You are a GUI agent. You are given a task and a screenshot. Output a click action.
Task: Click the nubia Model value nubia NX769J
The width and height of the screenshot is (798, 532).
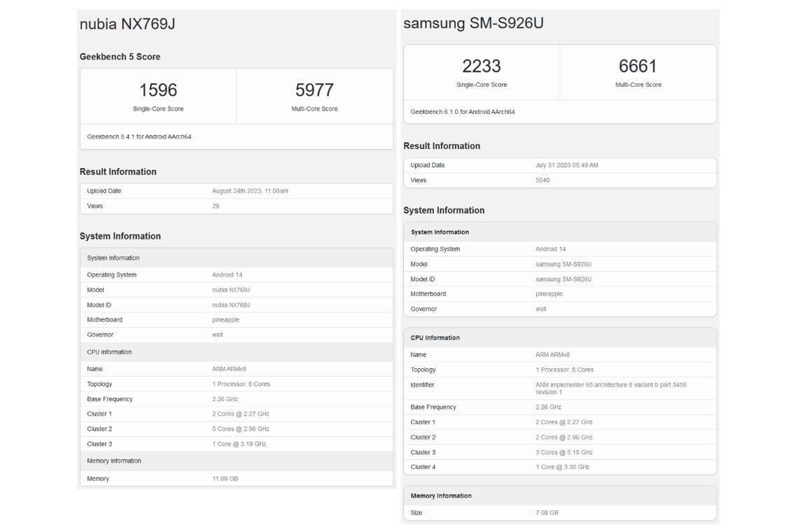click(x=231, y=290)
